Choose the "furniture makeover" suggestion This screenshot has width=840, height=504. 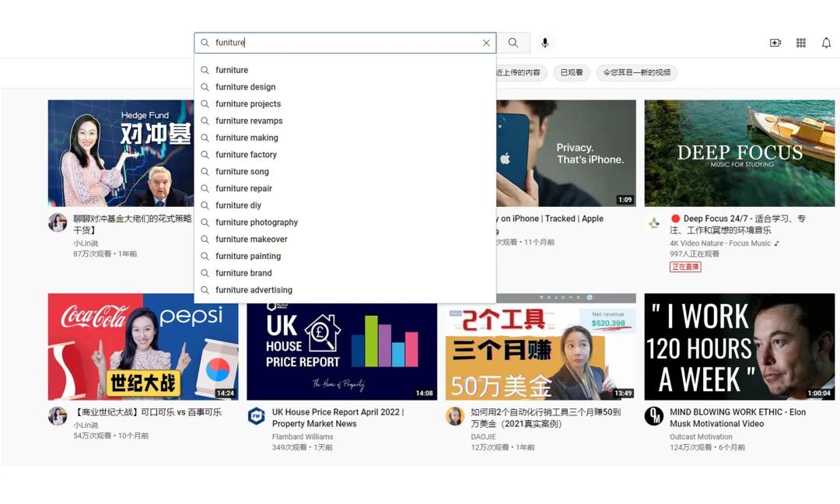[x=251, y=240]
